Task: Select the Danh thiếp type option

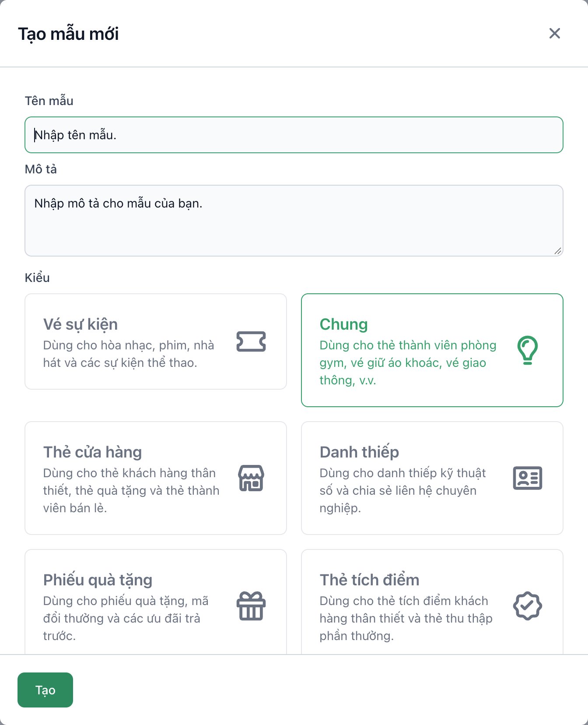Action: click(x=432, y=478)
